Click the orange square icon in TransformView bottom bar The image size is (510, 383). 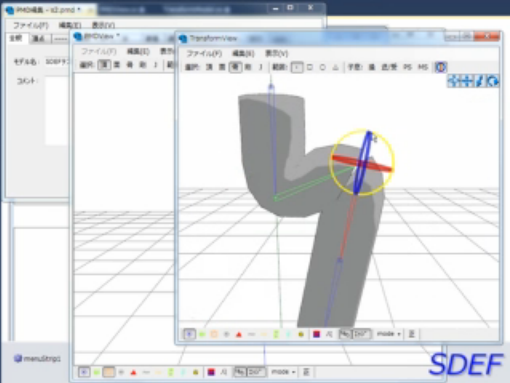point(214,334)
